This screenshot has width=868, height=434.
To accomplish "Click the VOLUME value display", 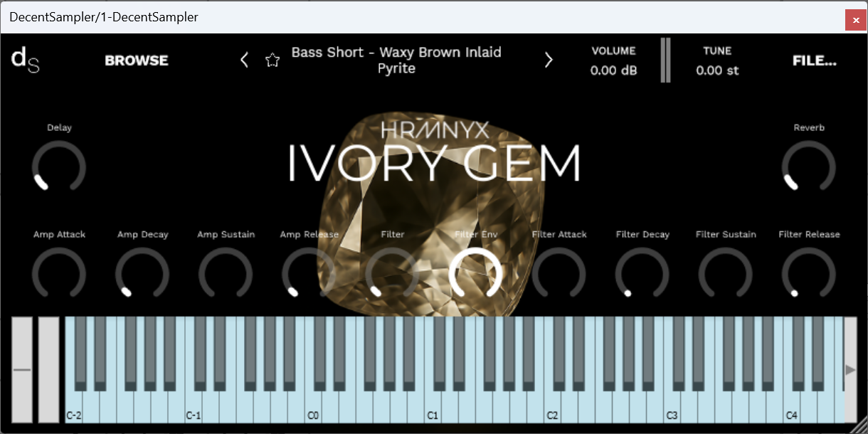I will tap(613, 70).
